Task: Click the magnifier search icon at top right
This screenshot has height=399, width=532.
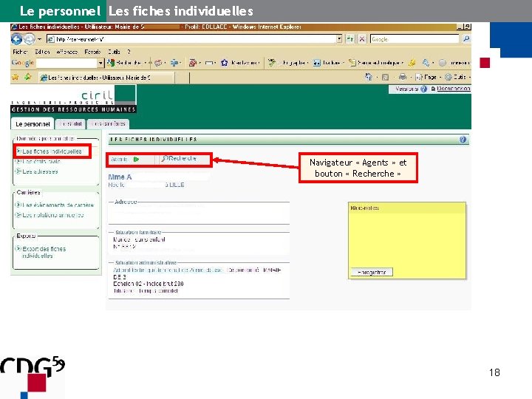Action: 466,39
